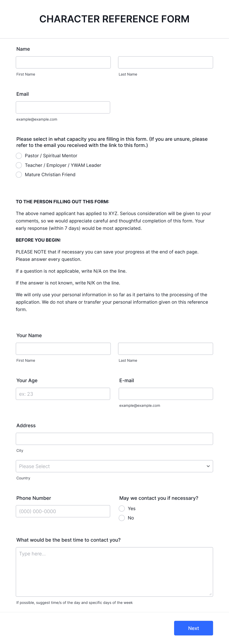Click the Phone Number field
Image resolution: width=229 pixels, height=644 pixels.
[63, 511]
